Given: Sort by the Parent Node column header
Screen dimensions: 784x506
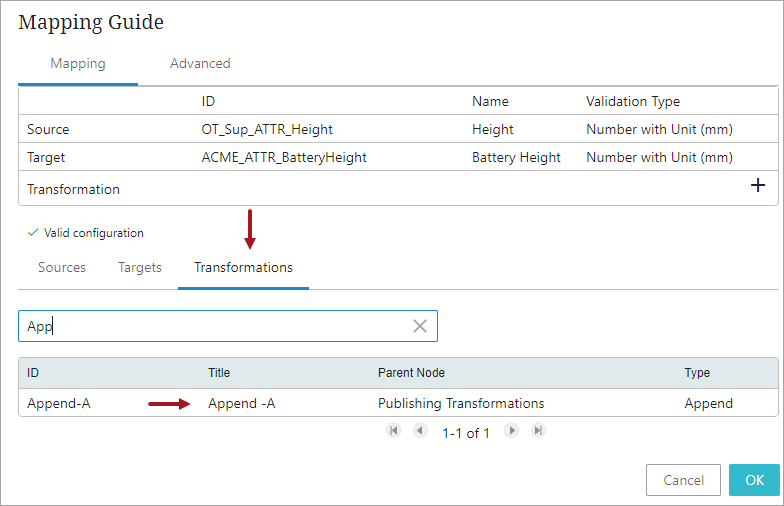Looking at the screenshot, I should tap(411, 373).
